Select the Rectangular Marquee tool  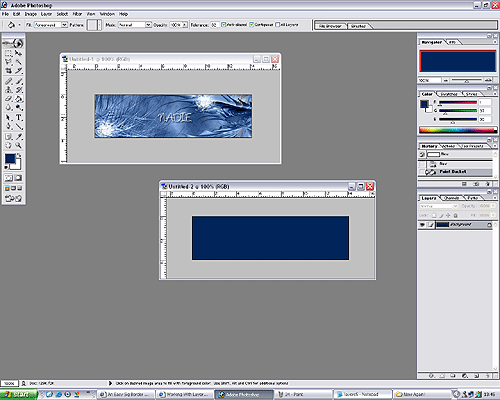(9, 53)
